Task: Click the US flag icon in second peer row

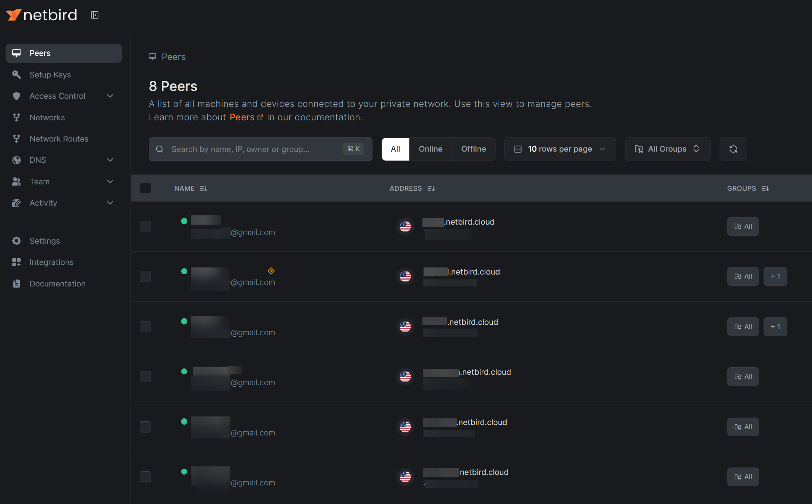Action: pos(405,276)
